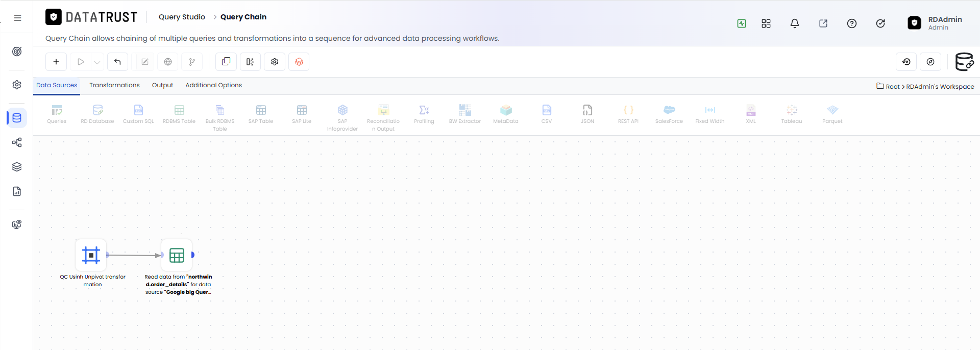Open the help question mark icon

point(852,23)
